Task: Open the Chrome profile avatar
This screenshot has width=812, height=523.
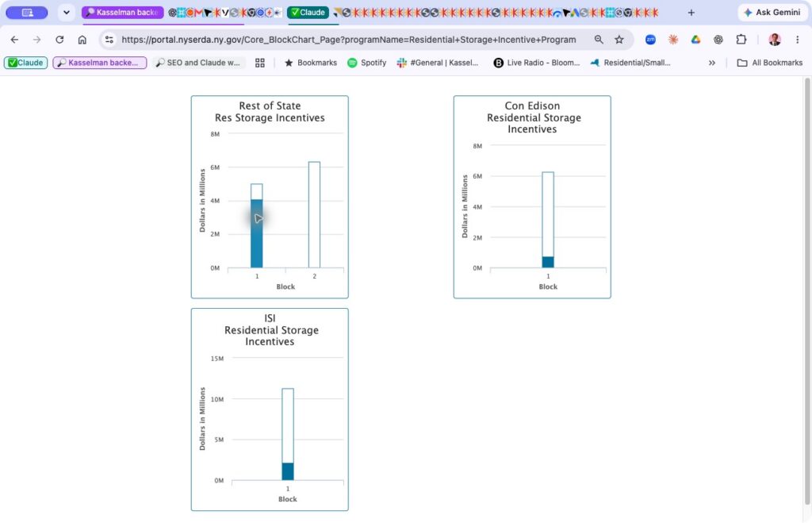Action: point(775,40)
